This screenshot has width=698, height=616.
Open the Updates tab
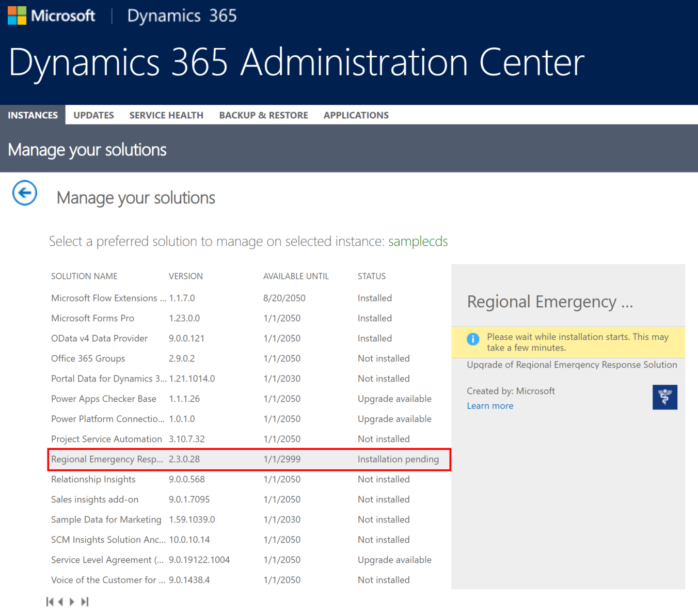tap(93, 115)
